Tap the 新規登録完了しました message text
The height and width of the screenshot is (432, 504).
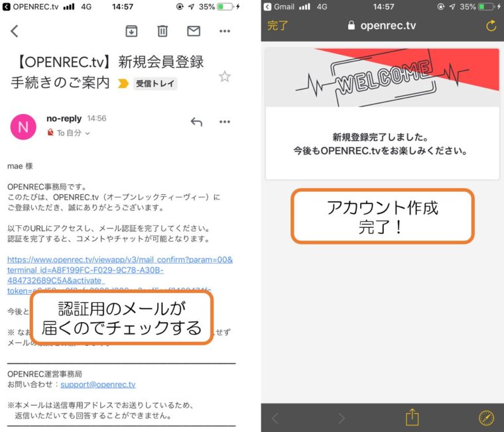[380, 137]
